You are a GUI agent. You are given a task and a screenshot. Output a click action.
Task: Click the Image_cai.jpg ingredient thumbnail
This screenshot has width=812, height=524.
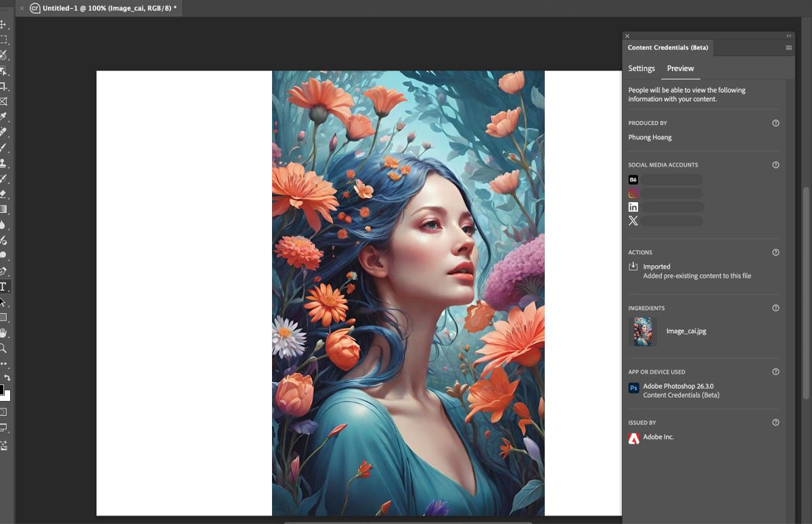[643, 331]
